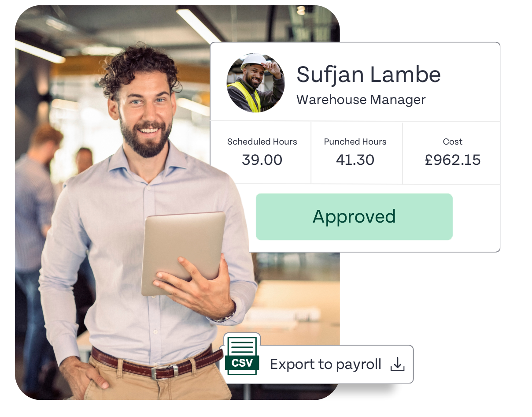
Task: Click the Warehouse Manager role label
Action: pos(361,100)
